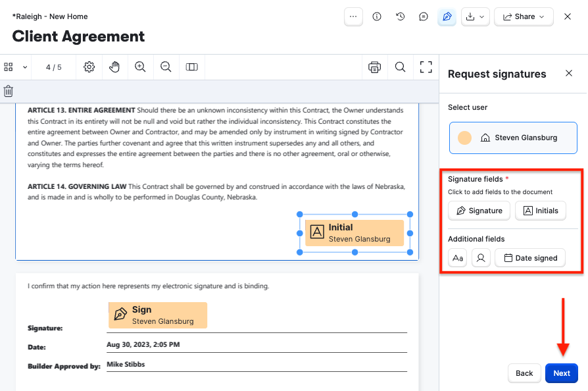Viewport: 588px width, 391px height.
Task: Click the text 'Mike Stibbs'
Action: (x=126, y=364)
